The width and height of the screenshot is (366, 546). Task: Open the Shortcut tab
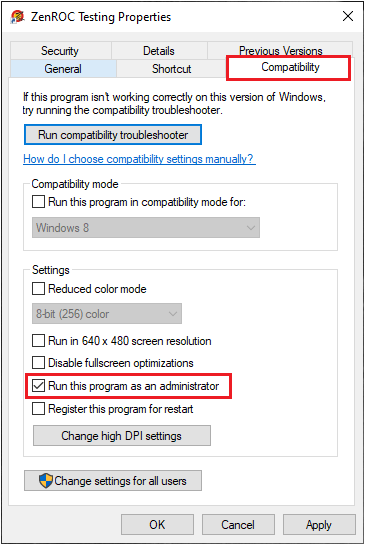(171, 69)
